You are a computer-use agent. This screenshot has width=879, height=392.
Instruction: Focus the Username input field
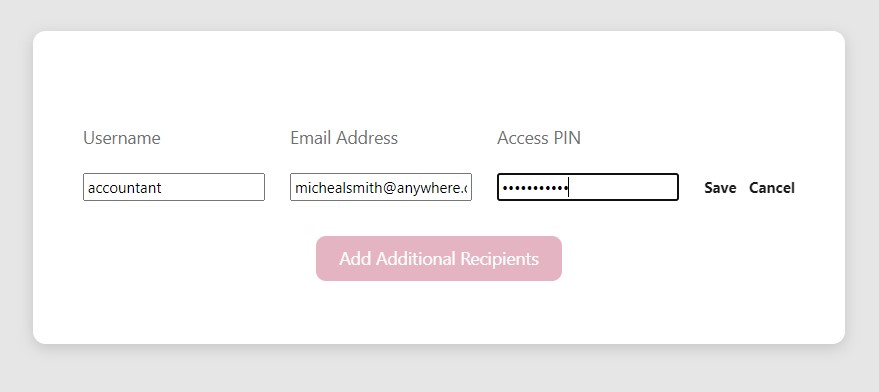pyautogui.click(x=174, y=187)
